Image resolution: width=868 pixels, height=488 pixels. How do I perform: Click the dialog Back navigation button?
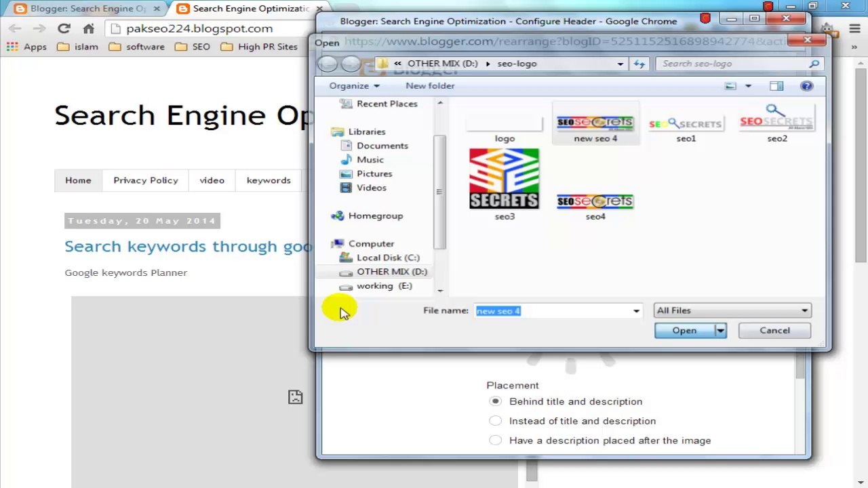(328, 64)
